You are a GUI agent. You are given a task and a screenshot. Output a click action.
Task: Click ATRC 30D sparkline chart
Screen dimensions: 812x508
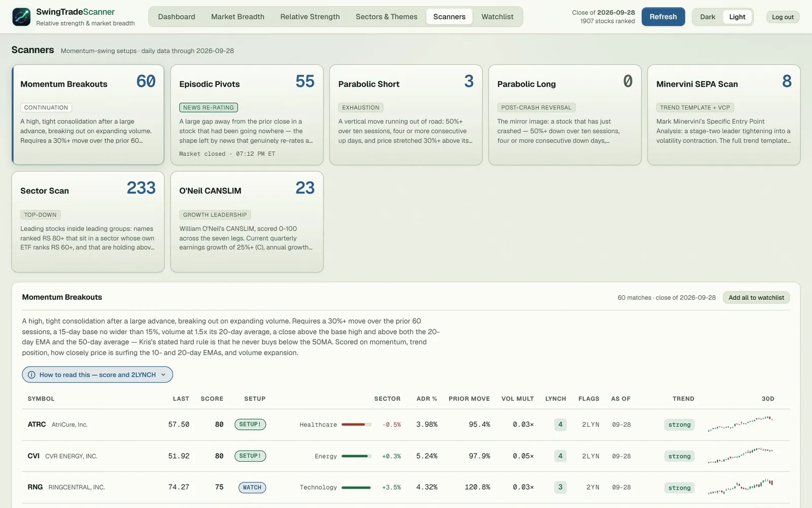point(740,424)
